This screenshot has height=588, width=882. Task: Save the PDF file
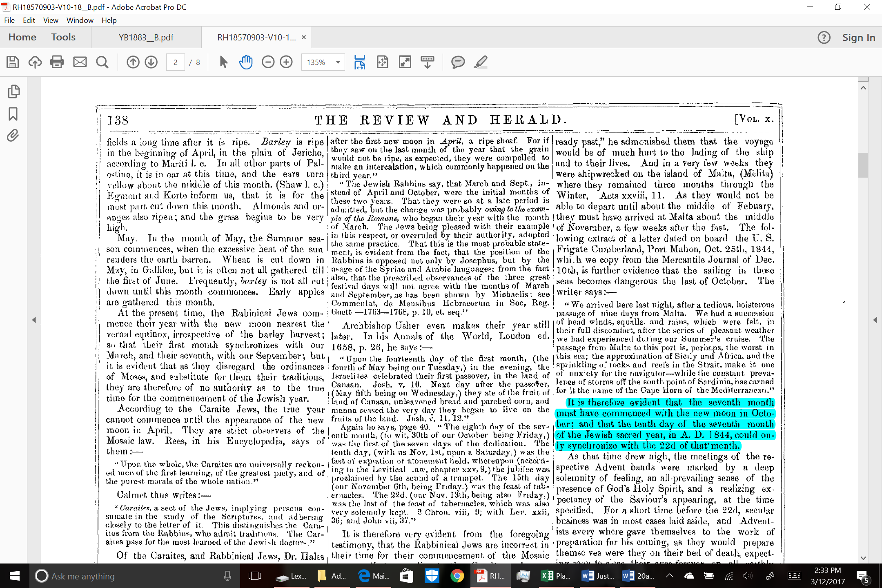[x=13, y=62]
